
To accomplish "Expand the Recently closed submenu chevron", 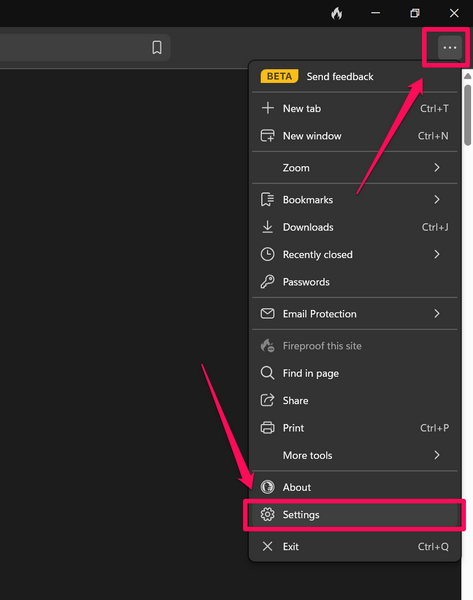I will coord(437,254).
